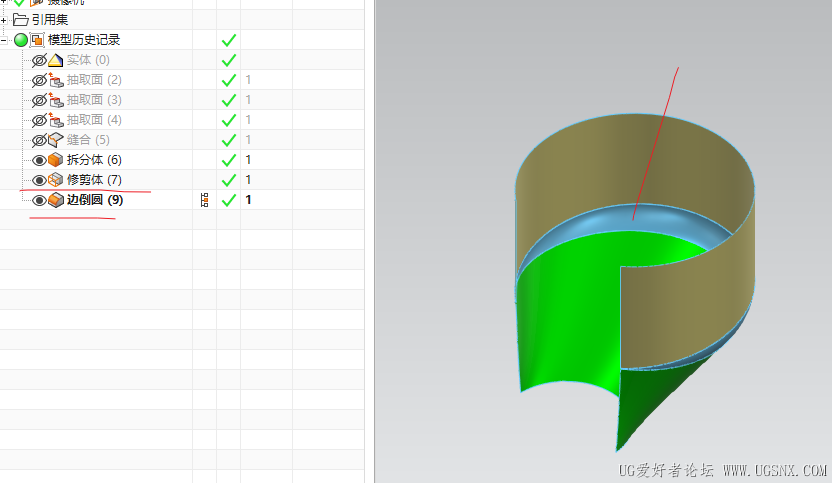Viewport: 832px width, 483px height.
Task: Select the 抽取面 (3) feature label
Action: coord(94,100)
